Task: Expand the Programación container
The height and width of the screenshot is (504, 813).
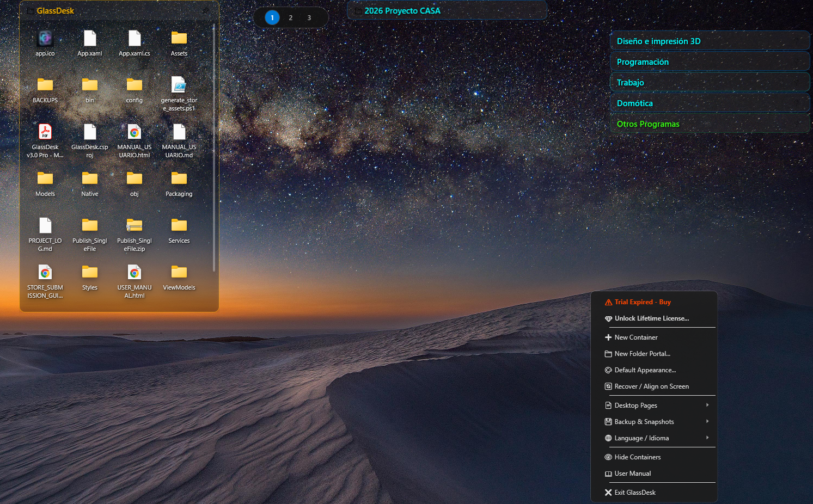Action: tap(710, 62)
